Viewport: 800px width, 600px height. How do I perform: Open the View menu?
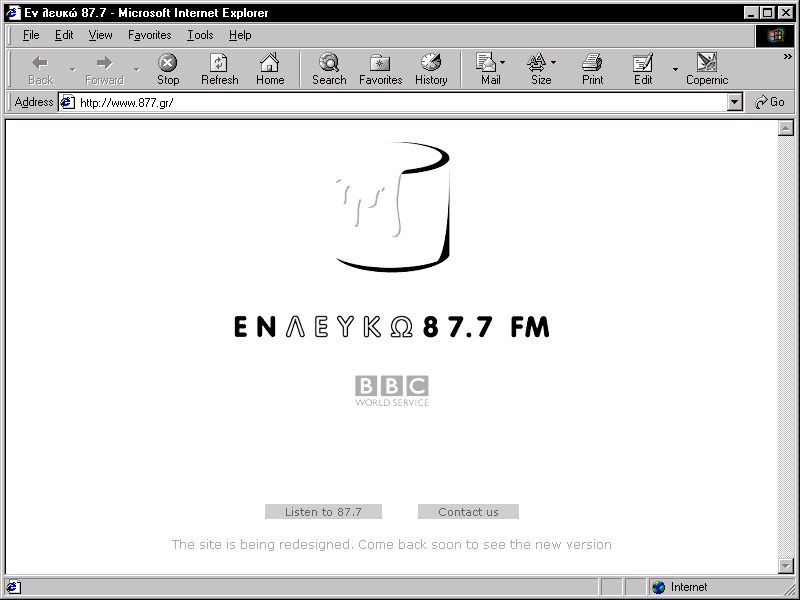click(x=100, y=35)
